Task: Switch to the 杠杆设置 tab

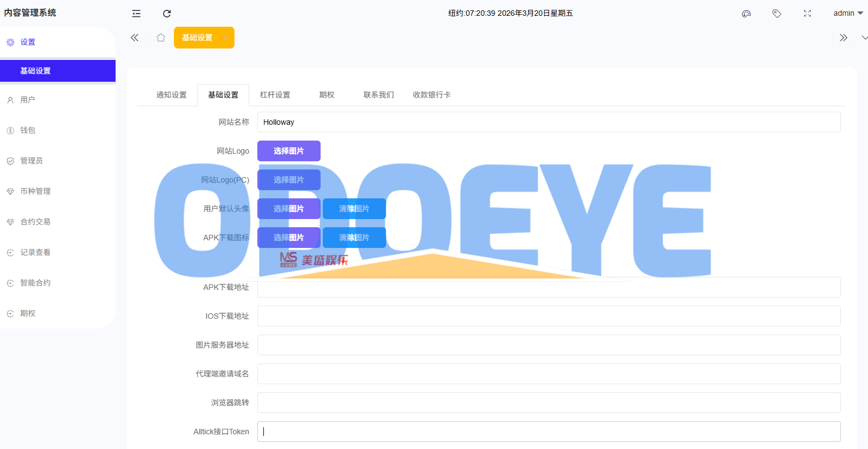Action: coord(275,95)
